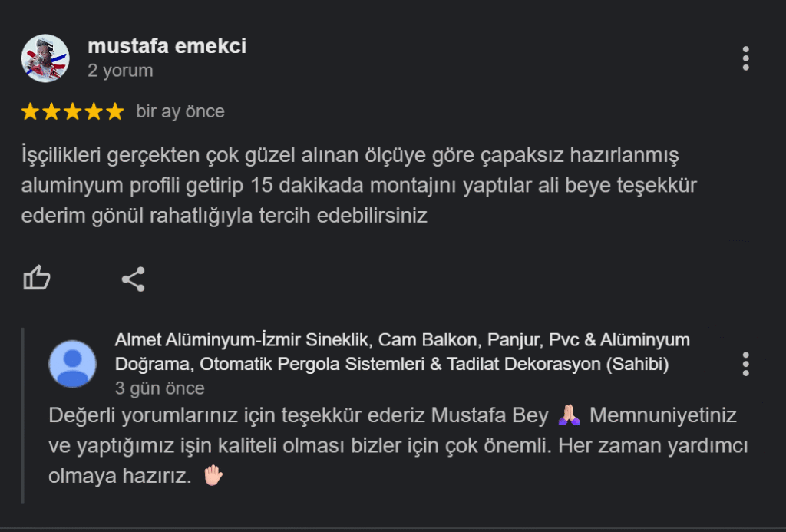Click mustafa emekci's profile photo
Screen dimensions: 786x532
click(x=45, y=58)
